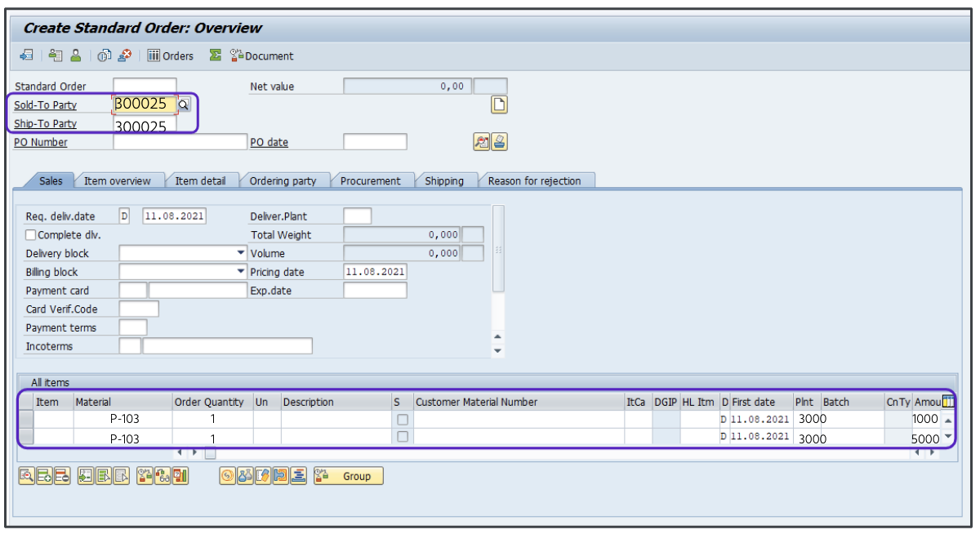
Task: Click the Group button
Action: pyautogui.click(x=348, y=476)
